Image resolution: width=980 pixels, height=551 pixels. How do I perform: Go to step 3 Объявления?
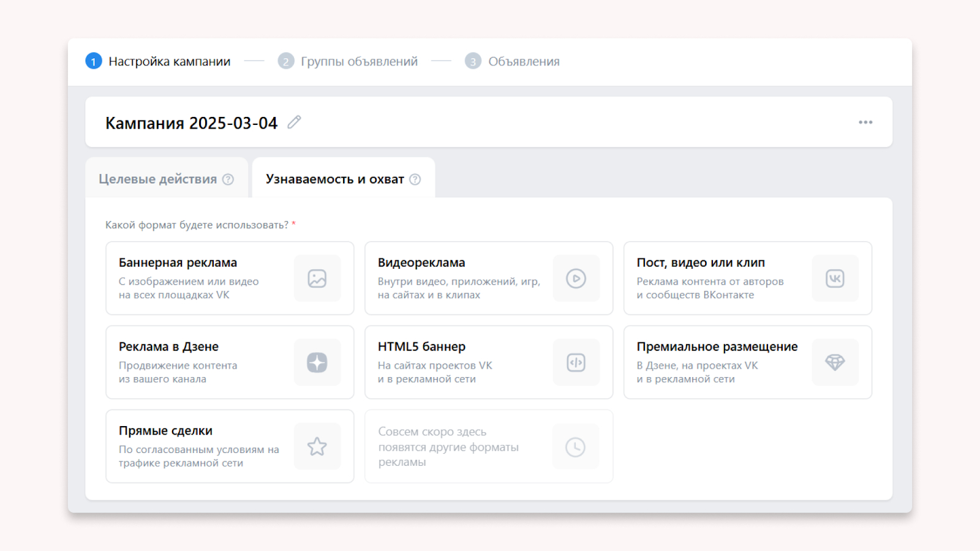click(524, 62)
